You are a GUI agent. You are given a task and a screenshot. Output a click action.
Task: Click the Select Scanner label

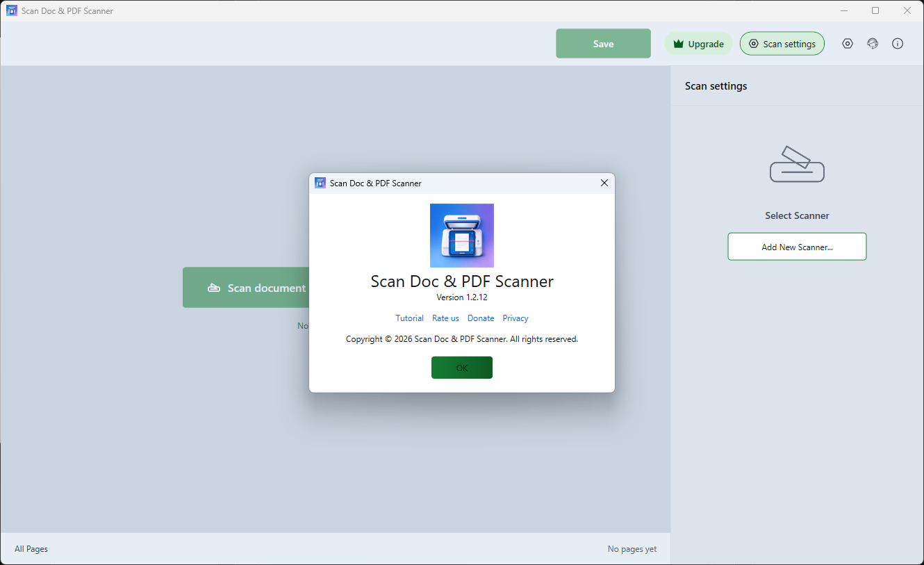point(797,215)
